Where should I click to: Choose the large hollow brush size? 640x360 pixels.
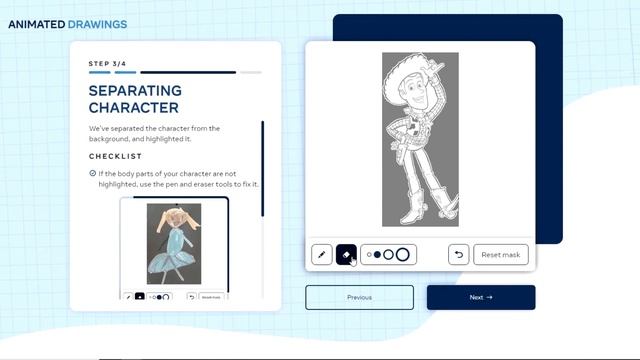[x=389, y=255]
